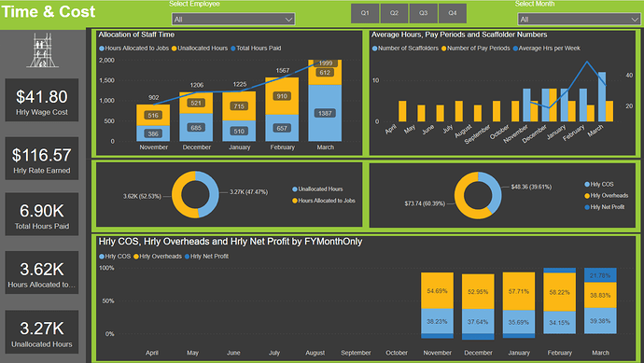Click Unallocated Hours legend beside donut chart
This screenshot has height=363, width=644.
pyautogui.click(x=317, y=188)
